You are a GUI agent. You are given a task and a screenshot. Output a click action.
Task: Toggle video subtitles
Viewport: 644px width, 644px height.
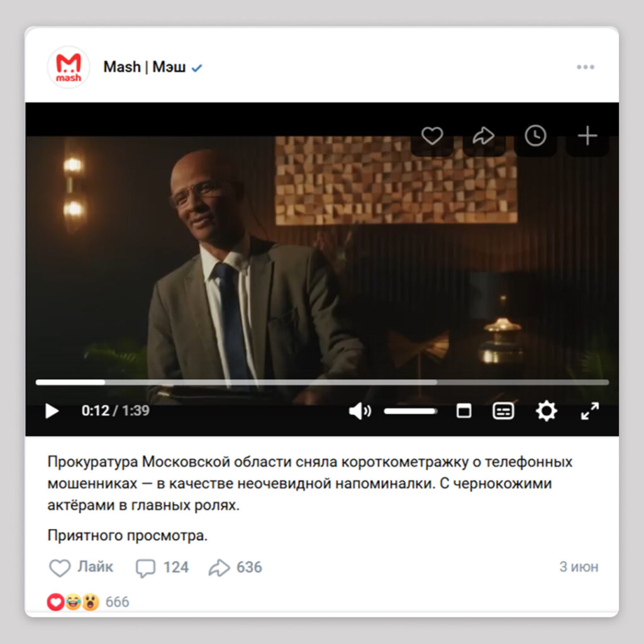503,411
